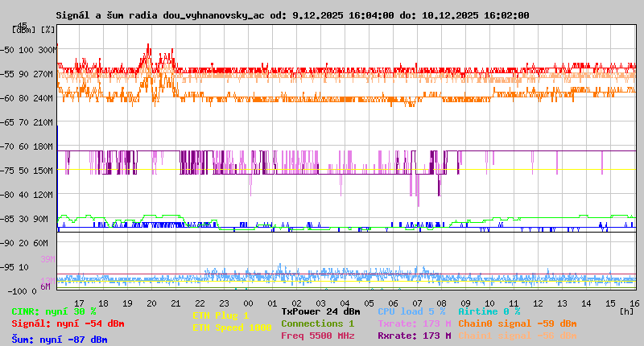This screenshot has height=346, width=644.
Task: Click the '14' hour tick label
Action: [586, 303]
